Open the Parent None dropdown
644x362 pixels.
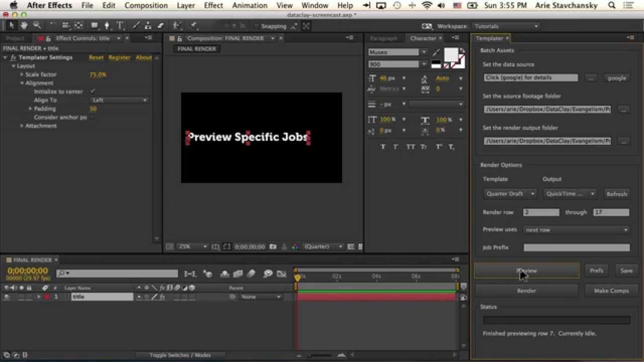pyautogui.click(x=261, y=297)
